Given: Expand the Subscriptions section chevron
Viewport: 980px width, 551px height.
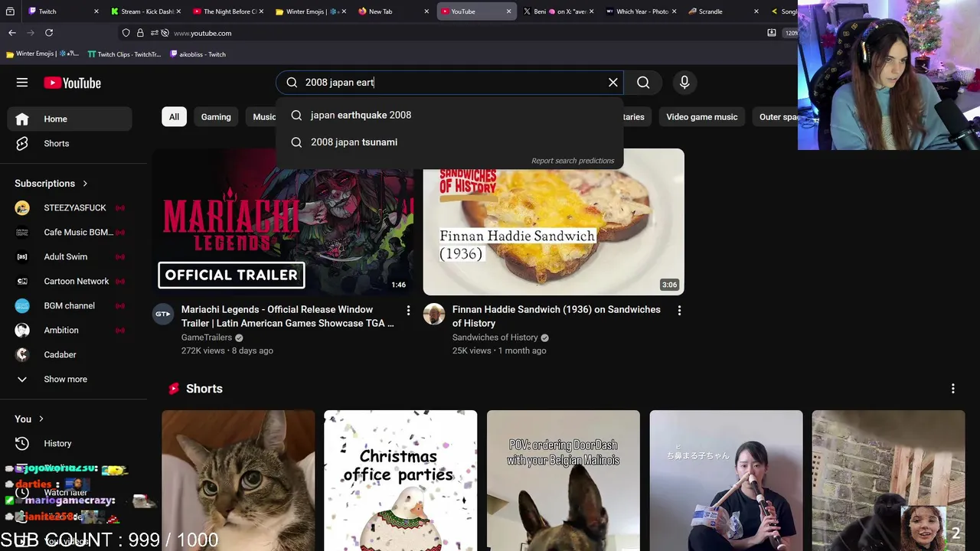Looking at the screenshot, I should [x=85, y=184].
